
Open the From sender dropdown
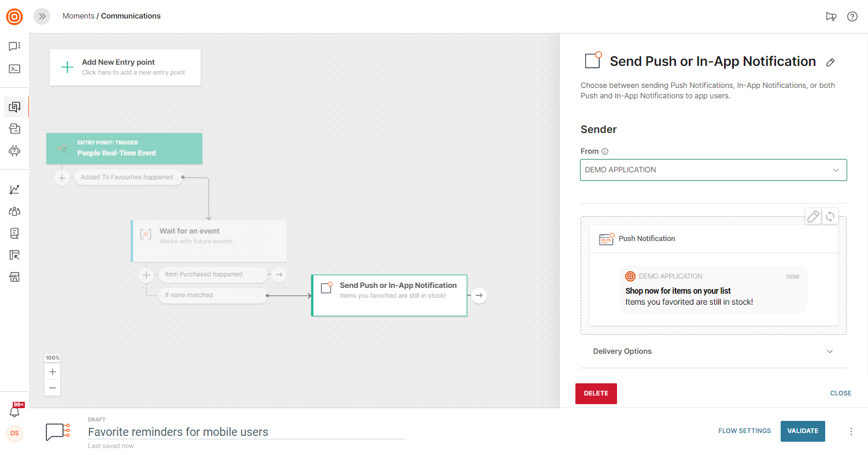point(713,170)
